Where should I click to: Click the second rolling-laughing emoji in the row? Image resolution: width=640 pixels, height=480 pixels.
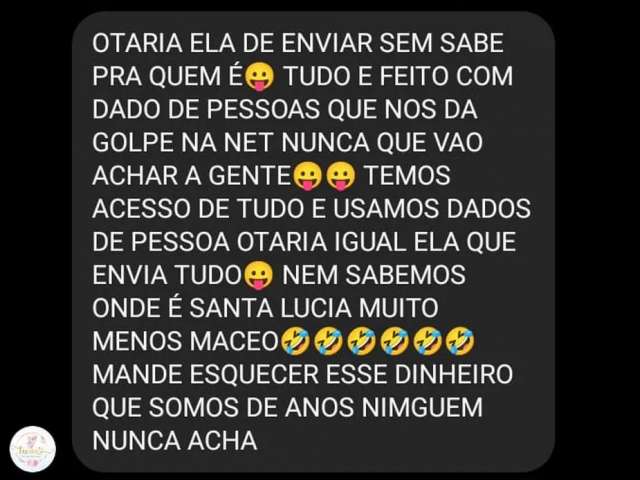[329, 341]
